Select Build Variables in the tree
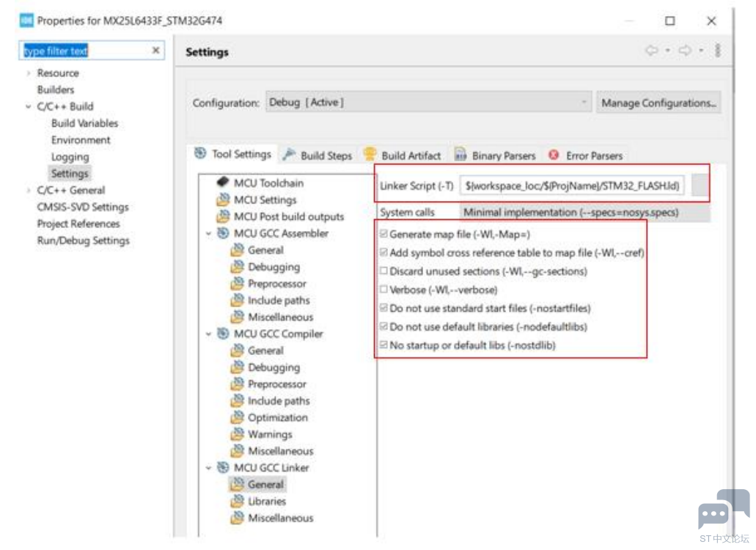This screenshot has height=550, width=756. tap(84, 123)
